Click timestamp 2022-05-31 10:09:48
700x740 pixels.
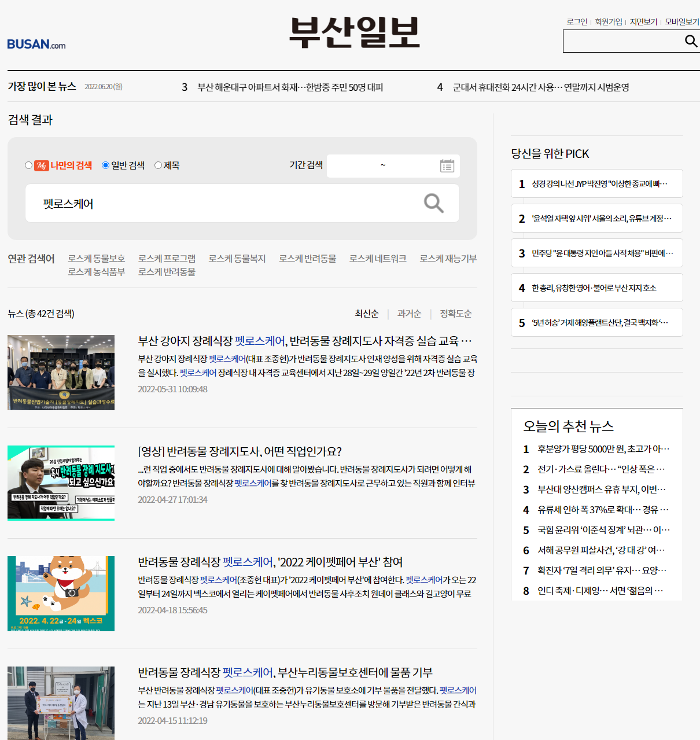tap(172, 389)
